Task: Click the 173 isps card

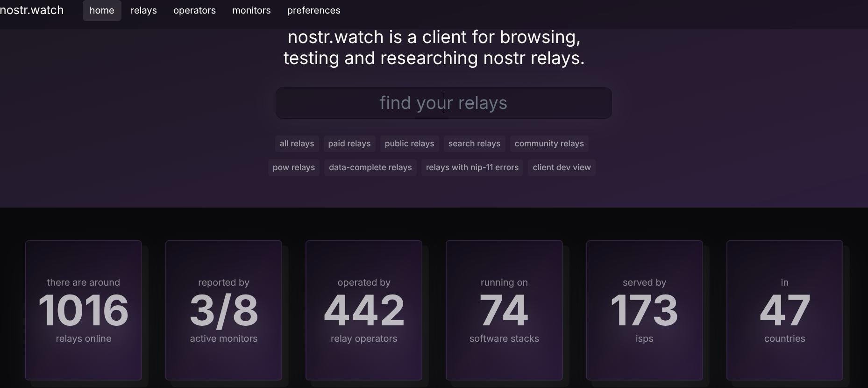Action: 644,310
